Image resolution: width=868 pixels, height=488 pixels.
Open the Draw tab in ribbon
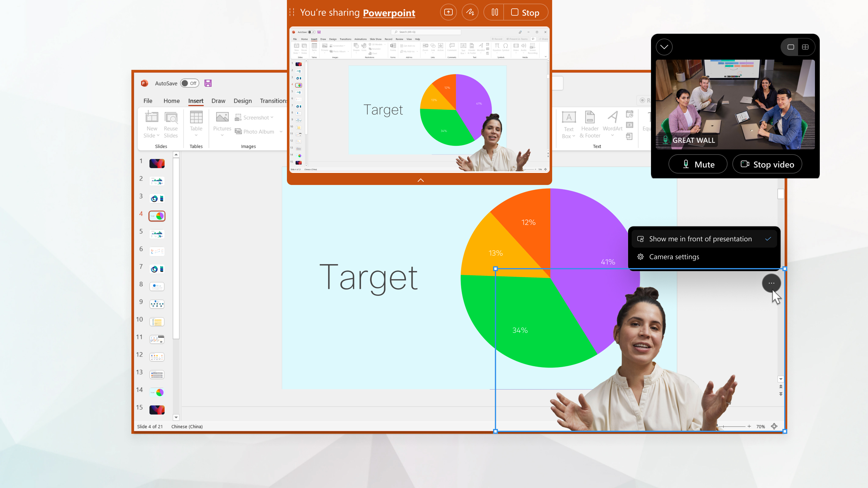218,101
